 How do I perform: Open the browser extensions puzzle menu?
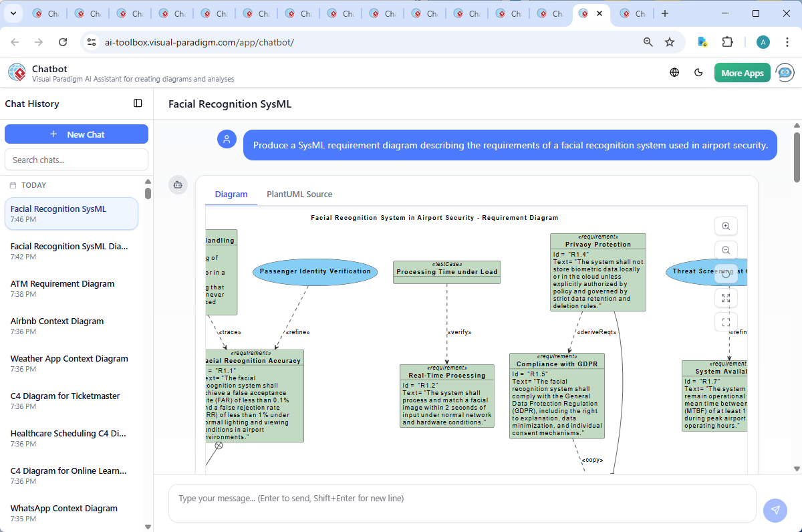point(728,41)
